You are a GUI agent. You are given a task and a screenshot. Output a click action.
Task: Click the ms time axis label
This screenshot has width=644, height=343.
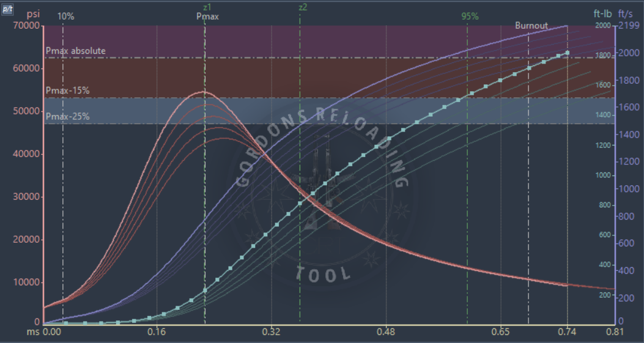(x=35, y=332)
